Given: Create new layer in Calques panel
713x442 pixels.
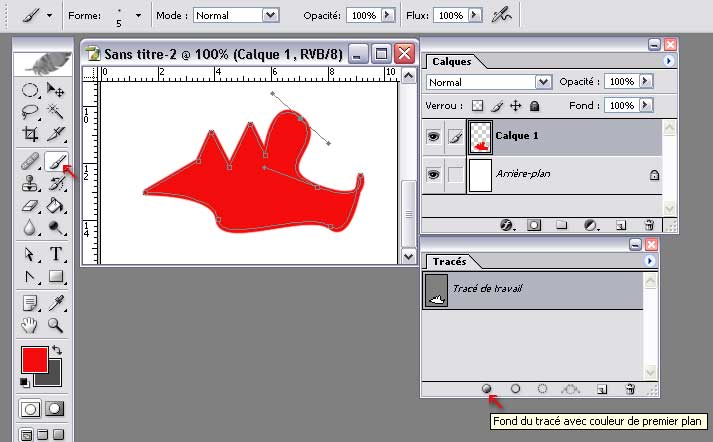Looking at the screenshot, I should (621, 225).
